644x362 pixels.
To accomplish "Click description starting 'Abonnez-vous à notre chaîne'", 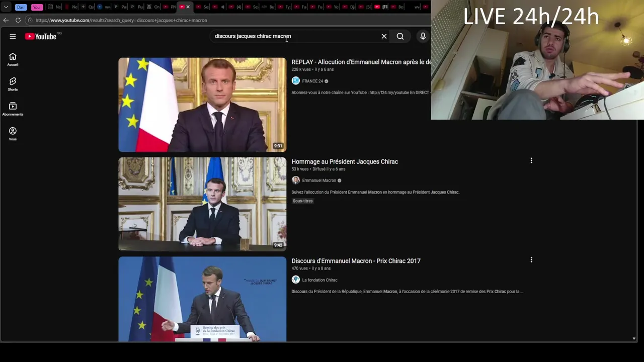I will [360, 93].
